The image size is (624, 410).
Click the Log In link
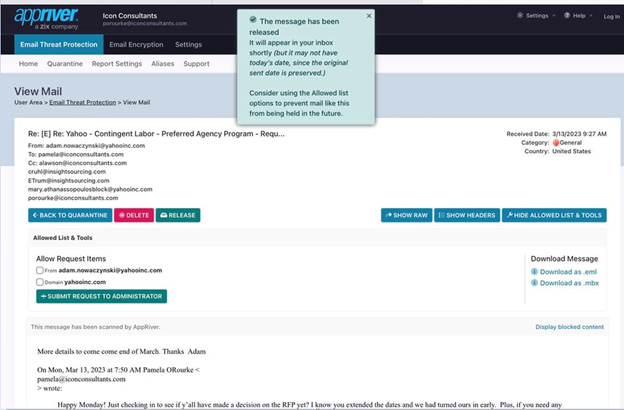(611, 16)
